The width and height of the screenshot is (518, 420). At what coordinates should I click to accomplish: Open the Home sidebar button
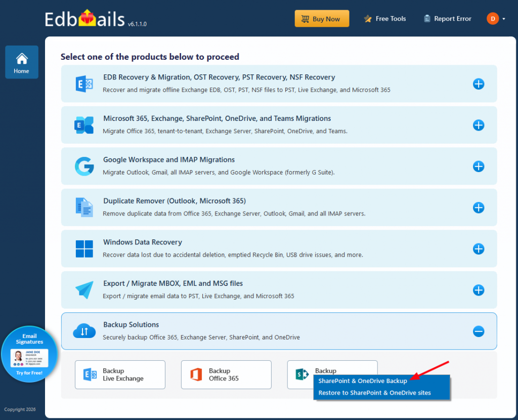coord(21,62)
